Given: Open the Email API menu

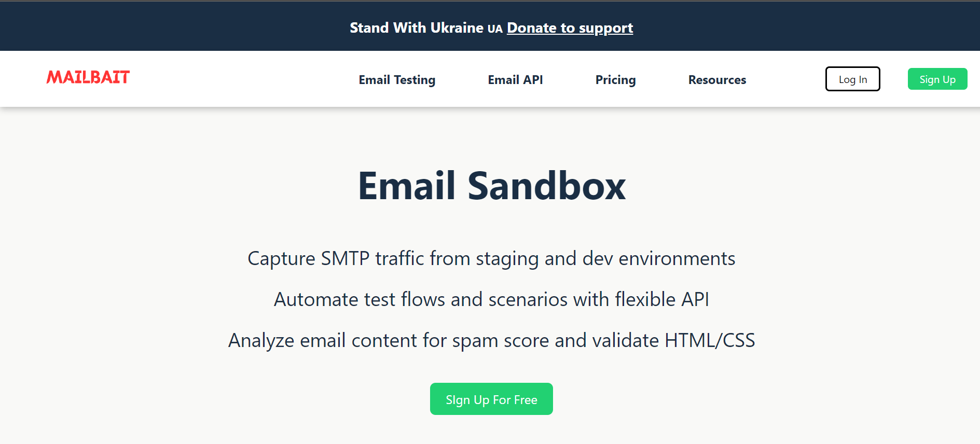Looking at the screenshot, I should pyautogui.click(x=515, y=80).
